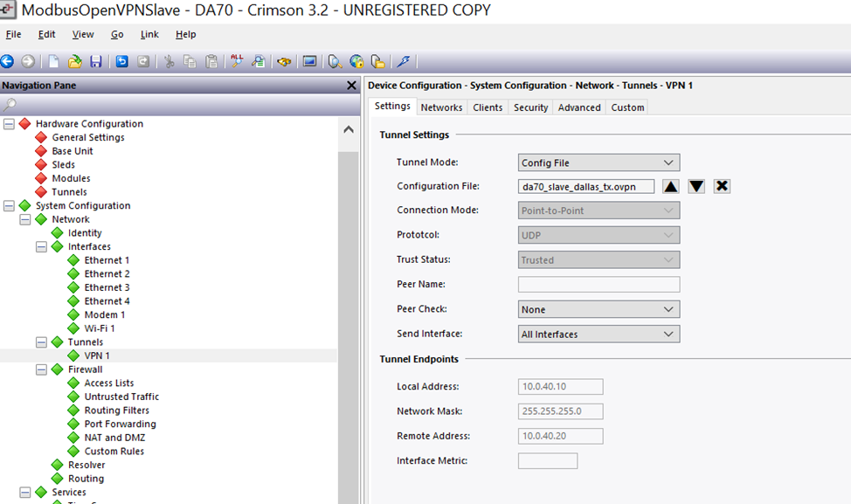The height and width of the screenshot is (504, 851).
Task: Open the Tunnel Mode dropdown
Action: (x=598, y=162)
